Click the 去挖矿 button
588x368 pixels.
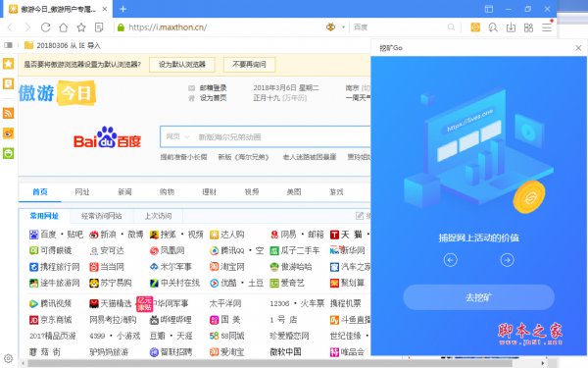478,297
